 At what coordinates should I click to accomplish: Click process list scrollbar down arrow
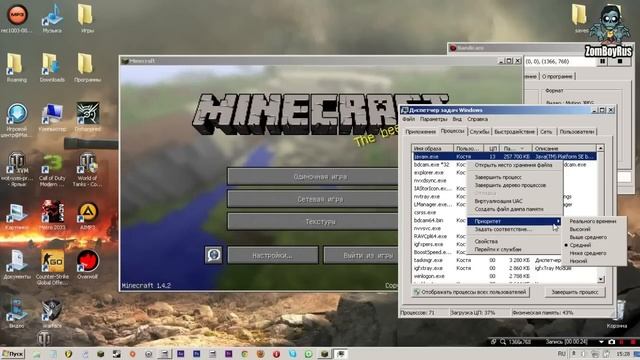click(x=600, y=279)
